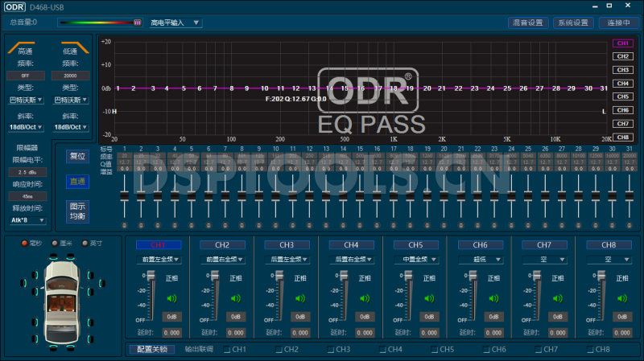This screenshot has height=361, width=644.
Task: Select CH8 in the EQ channel list
Action: click(x=622, y=137)
